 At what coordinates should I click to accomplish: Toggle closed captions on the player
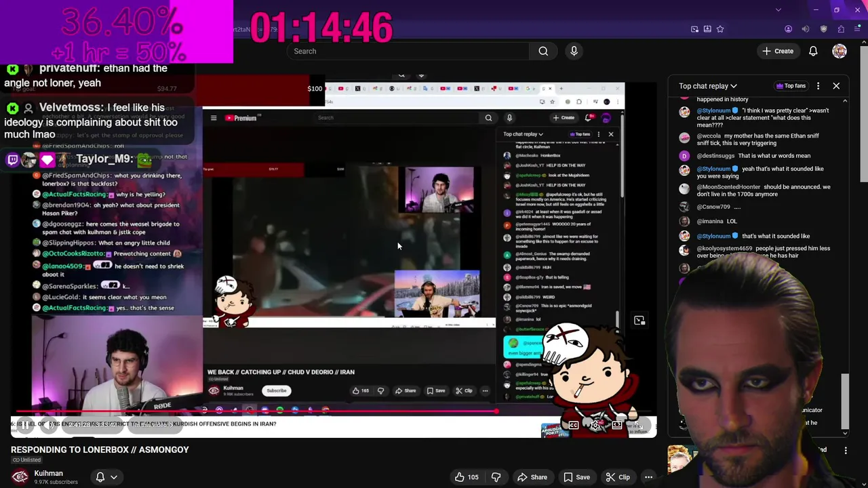pos(574,425)
